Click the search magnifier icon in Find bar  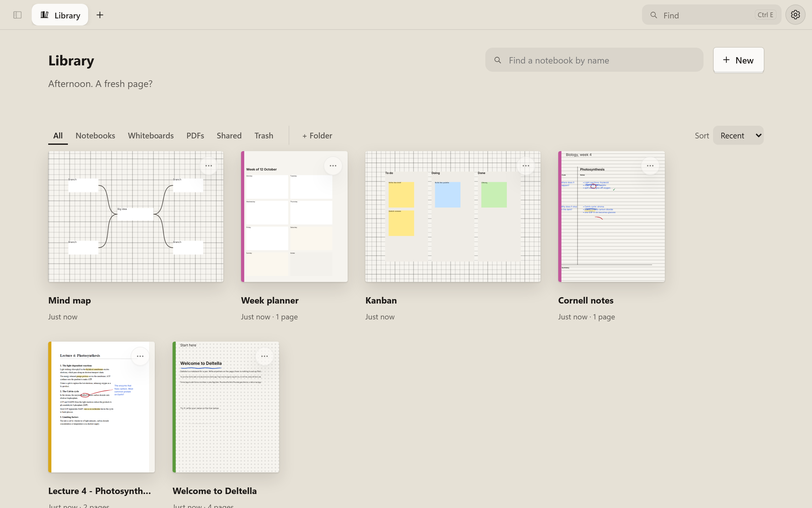654,15
